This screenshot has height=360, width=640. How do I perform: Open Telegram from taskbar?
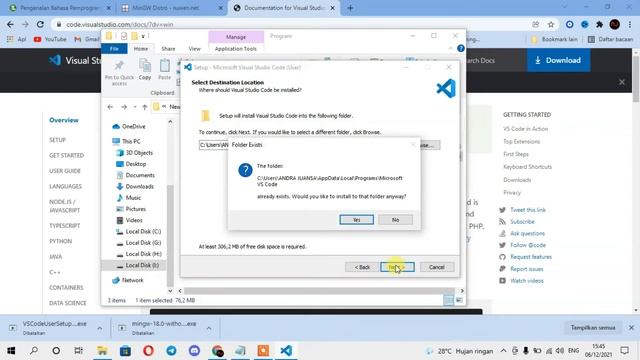[x=171, y=351]
